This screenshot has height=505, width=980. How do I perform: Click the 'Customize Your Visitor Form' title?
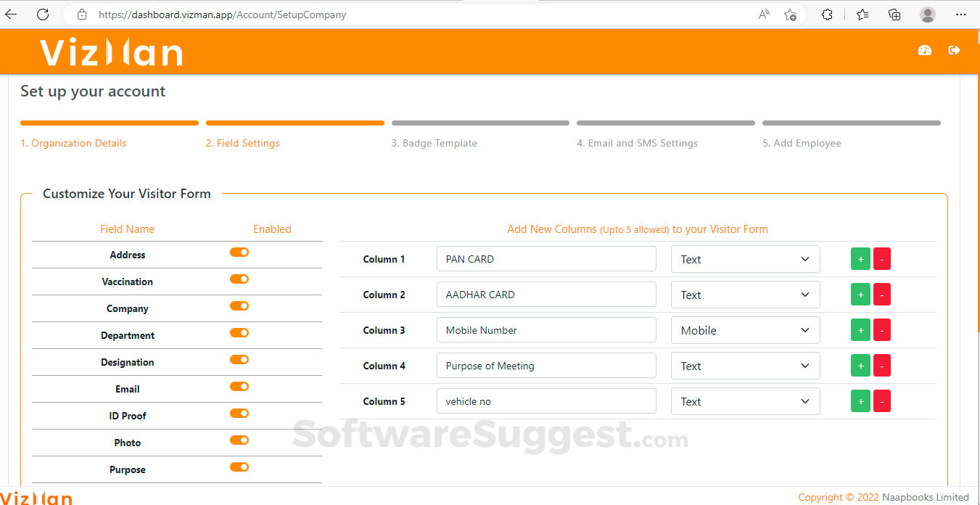(127, 194)
